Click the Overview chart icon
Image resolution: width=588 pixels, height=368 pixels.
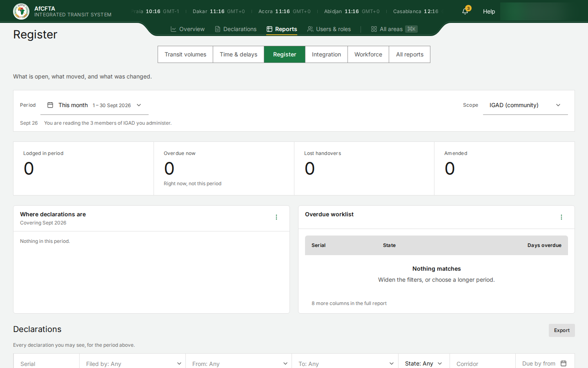tap(174, 29)
